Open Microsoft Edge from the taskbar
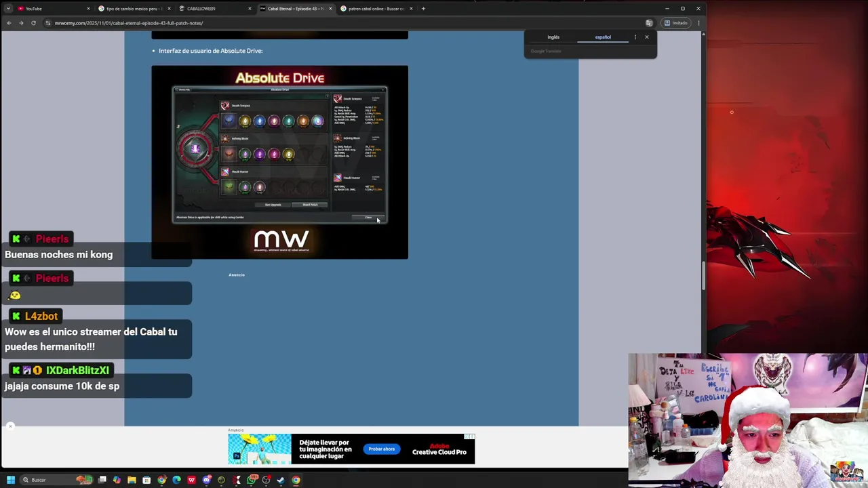Viewport: 868px width, 488px height. [x=176, y=480]
